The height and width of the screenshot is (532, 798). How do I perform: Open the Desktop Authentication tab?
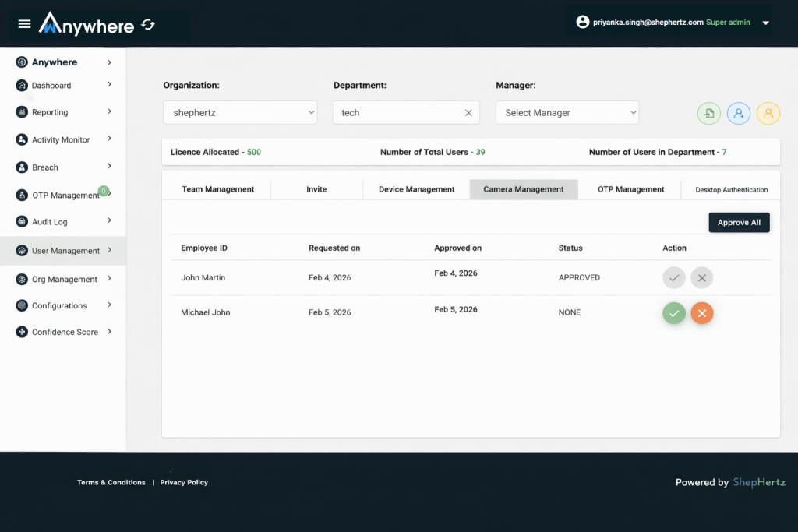731,190
